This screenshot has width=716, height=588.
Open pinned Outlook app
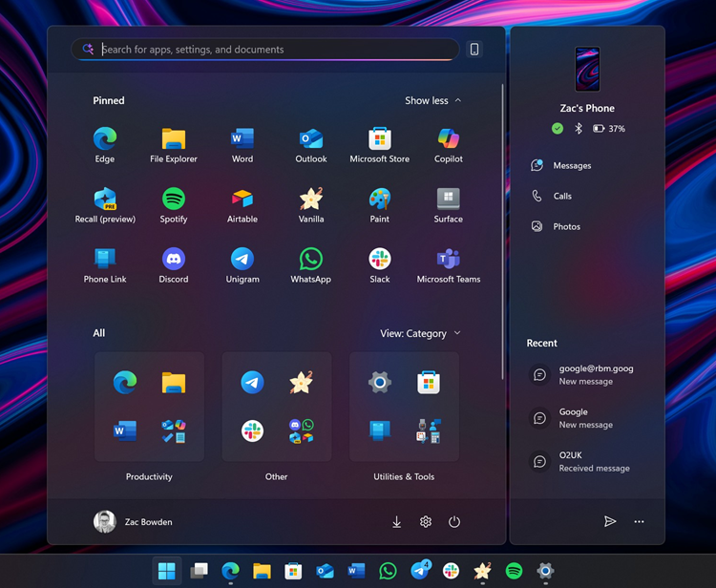[311, 145]
